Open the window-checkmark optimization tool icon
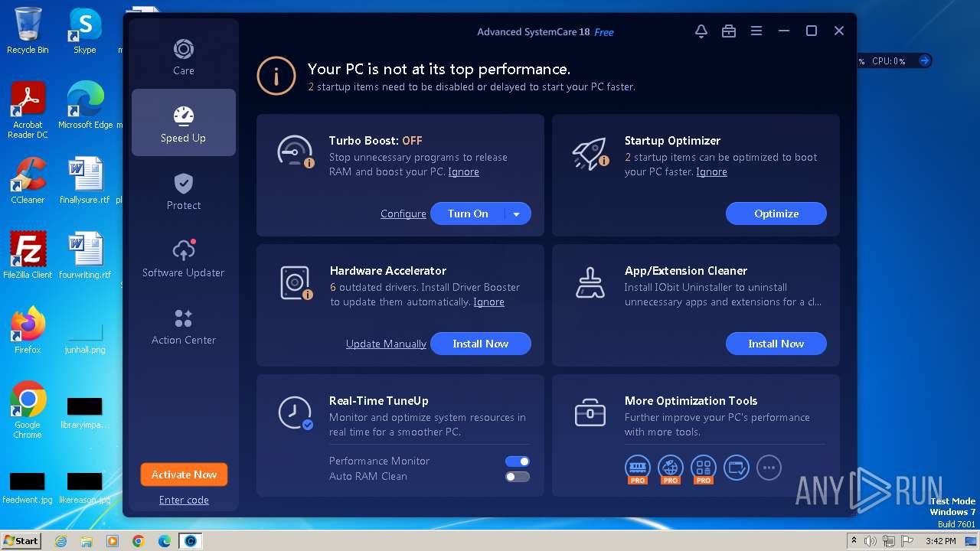The width and height of the screenshot is (980, 551). [737, 467]
